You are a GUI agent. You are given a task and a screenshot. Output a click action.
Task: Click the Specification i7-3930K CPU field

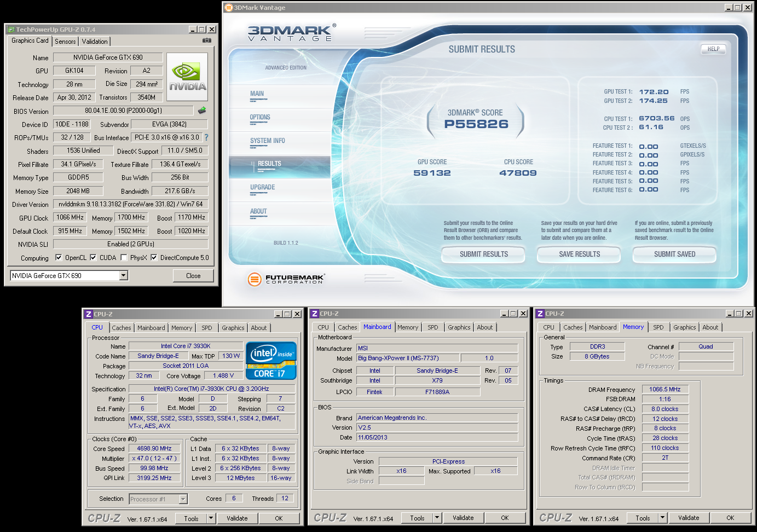click(x=211, y=389)
